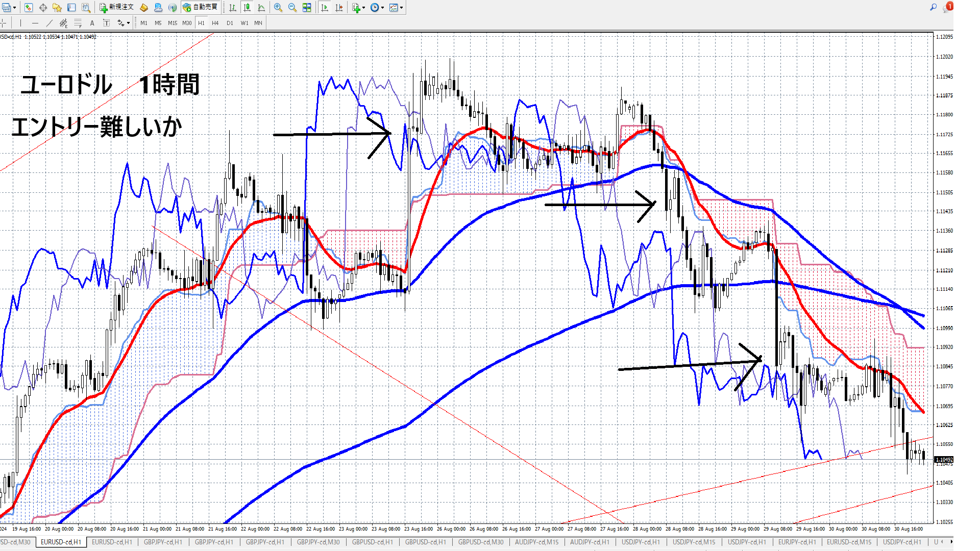Select the equidistant channel tool
Viewport: 980px width, 551px height.
pyautogui.click(x=63, y=23)
